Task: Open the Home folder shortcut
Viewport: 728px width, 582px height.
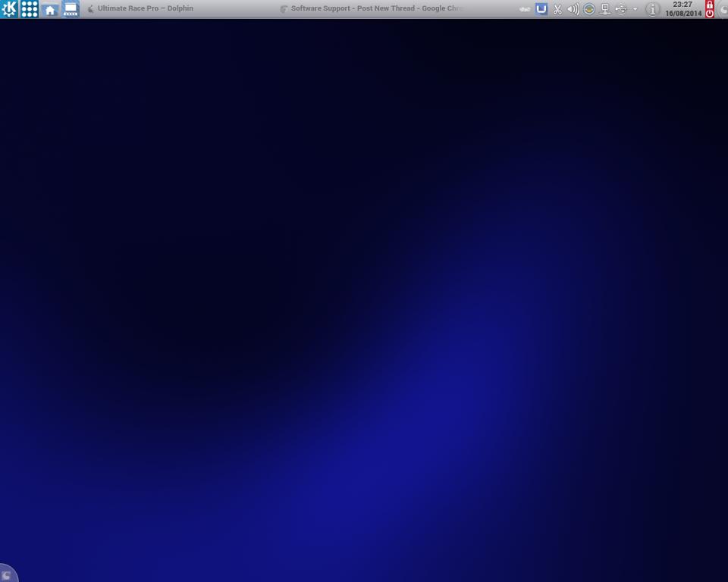Action: pos(50,9)
